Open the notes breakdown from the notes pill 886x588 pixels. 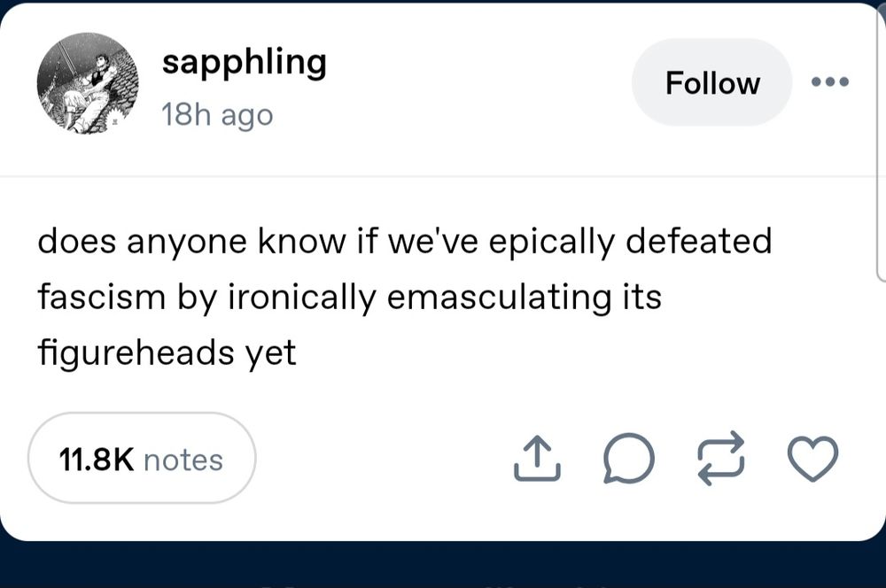pos(141,459)
